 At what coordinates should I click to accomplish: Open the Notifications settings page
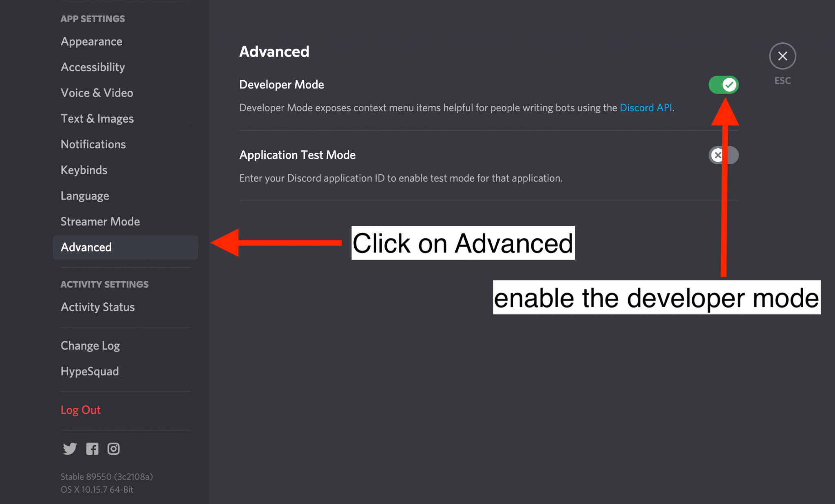tap(93, 144)
